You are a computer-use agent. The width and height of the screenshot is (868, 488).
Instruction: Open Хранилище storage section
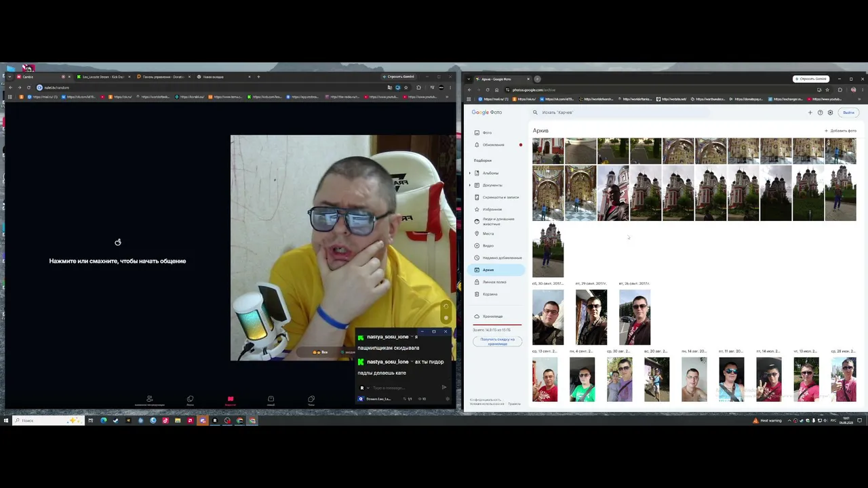[495, 317]
